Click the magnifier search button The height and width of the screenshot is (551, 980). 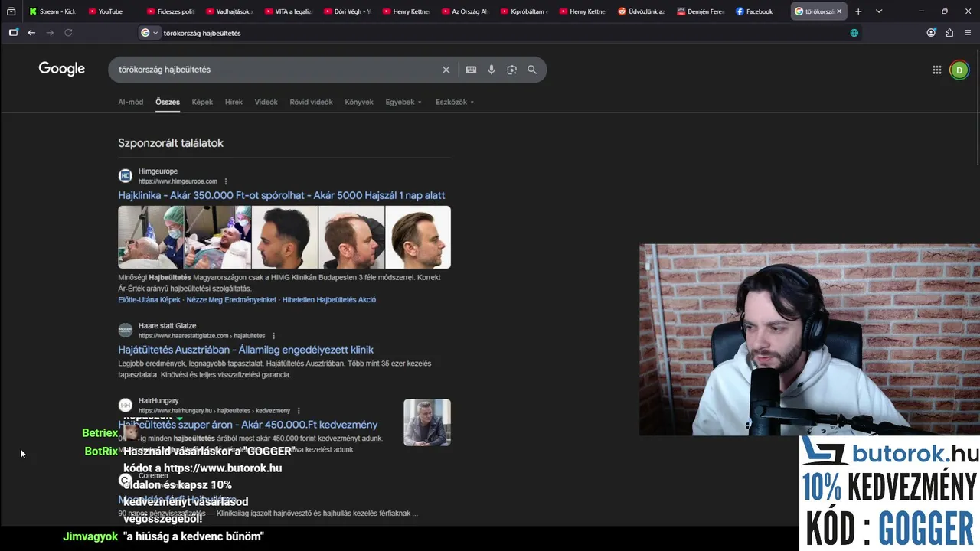pyautogui.click(x=532, y=70)
